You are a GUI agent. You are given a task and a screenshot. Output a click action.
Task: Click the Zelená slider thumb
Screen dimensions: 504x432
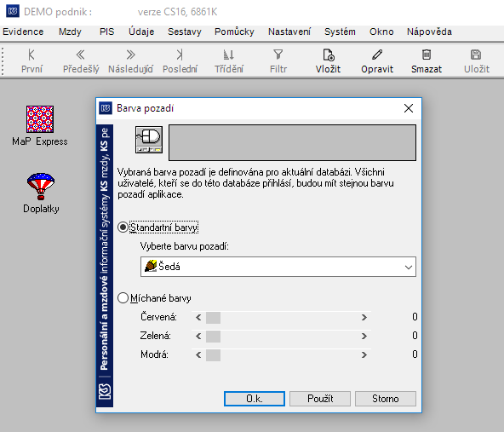213,337
